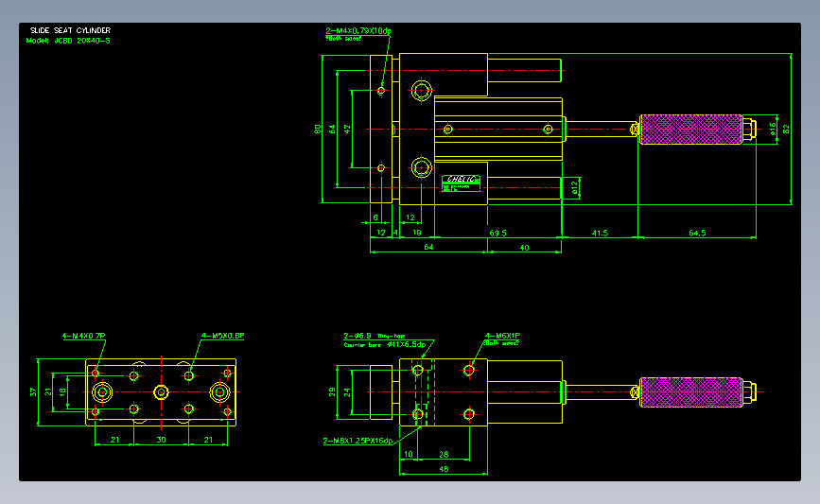Viewport: 820px width, 504px height.
Task: Select the "41.5" rod length dimension
Action: click(600, 233)
